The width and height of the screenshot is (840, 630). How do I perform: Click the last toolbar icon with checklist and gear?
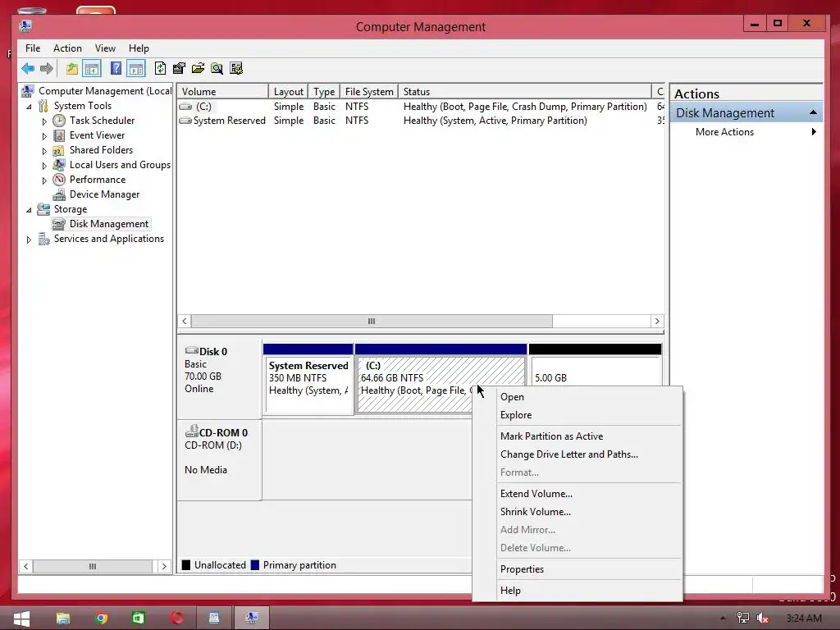pos(236,68)
